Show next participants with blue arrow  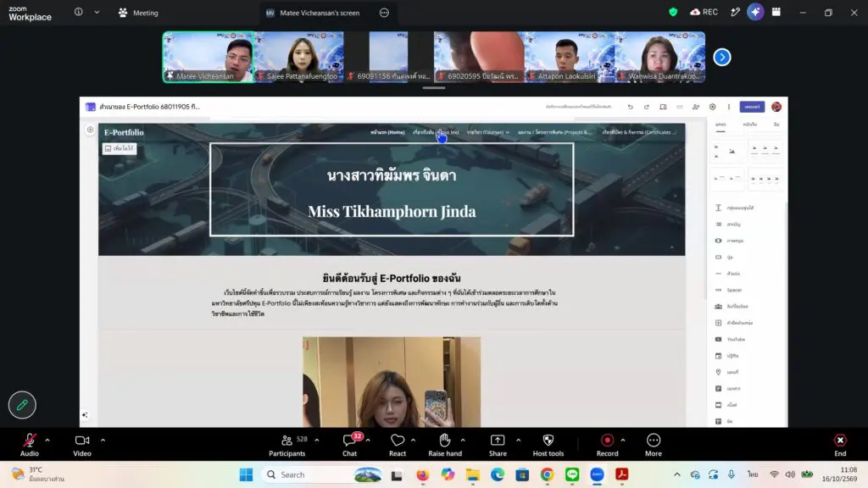coord(722,57)
